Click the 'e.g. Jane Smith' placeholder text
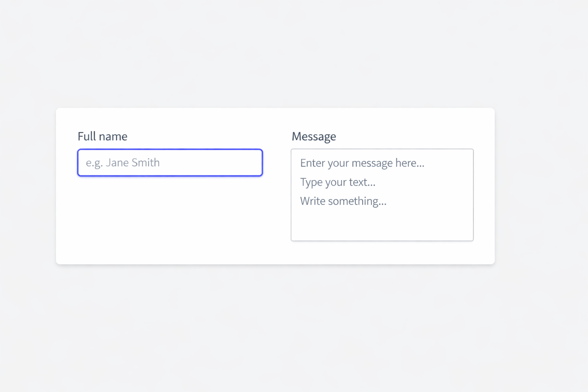The height and width of the screenshot is (392, 588). pos(123,162)
